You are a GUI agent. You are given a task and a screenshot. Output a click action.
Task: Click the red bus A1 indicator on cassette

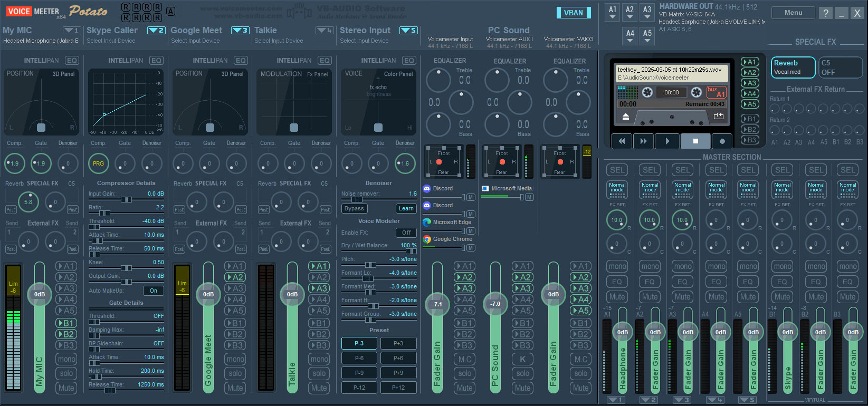(x=717, y=92)
